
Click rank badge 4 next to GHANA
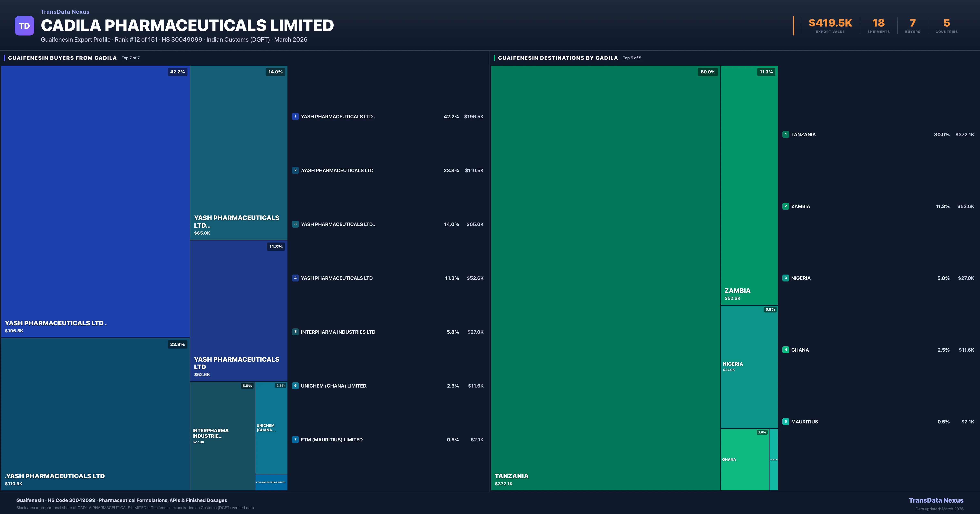click(x=786, y=350)
